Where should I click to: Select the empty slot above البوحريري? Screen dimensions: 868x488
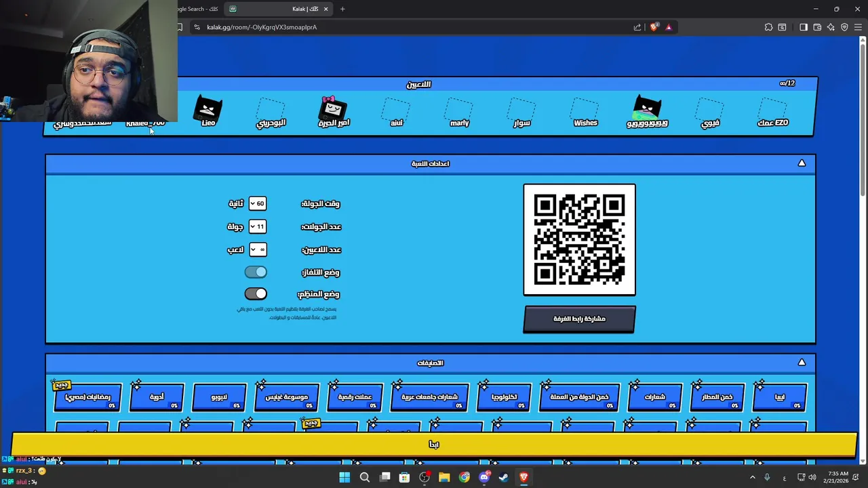pyautogui.click(x=271, y=108)
